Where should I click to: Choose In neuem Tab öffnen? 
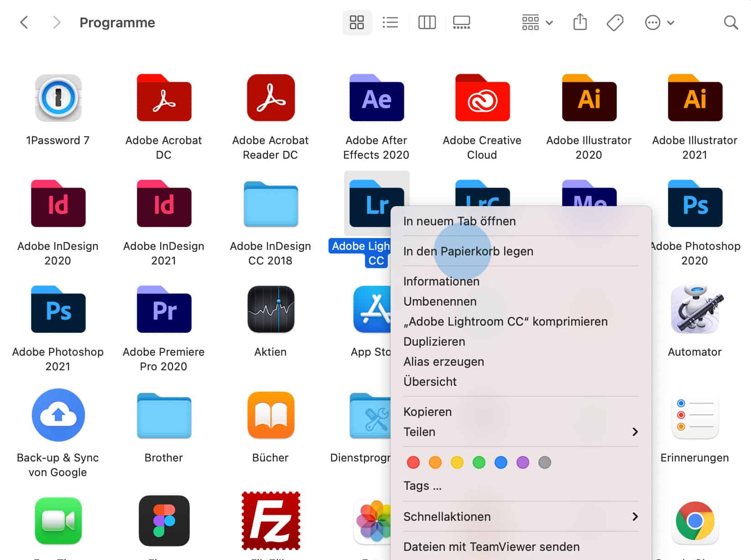521,221
